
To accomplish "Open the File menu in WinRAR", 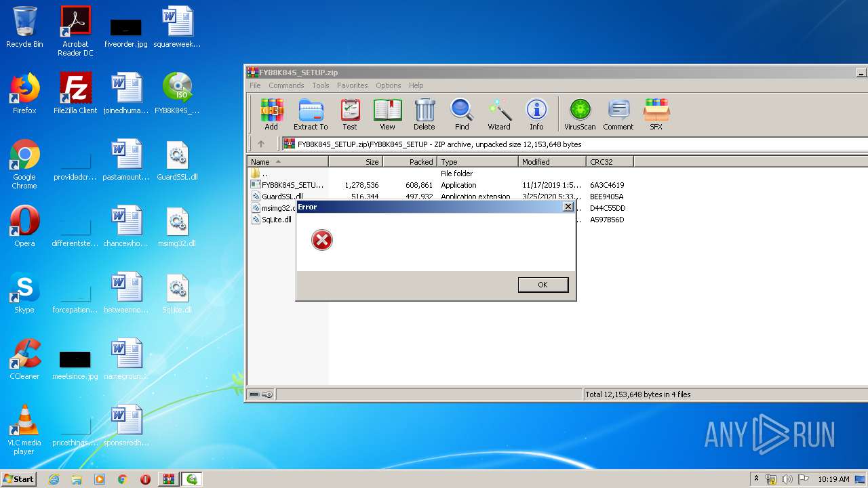I will (255, 85).
